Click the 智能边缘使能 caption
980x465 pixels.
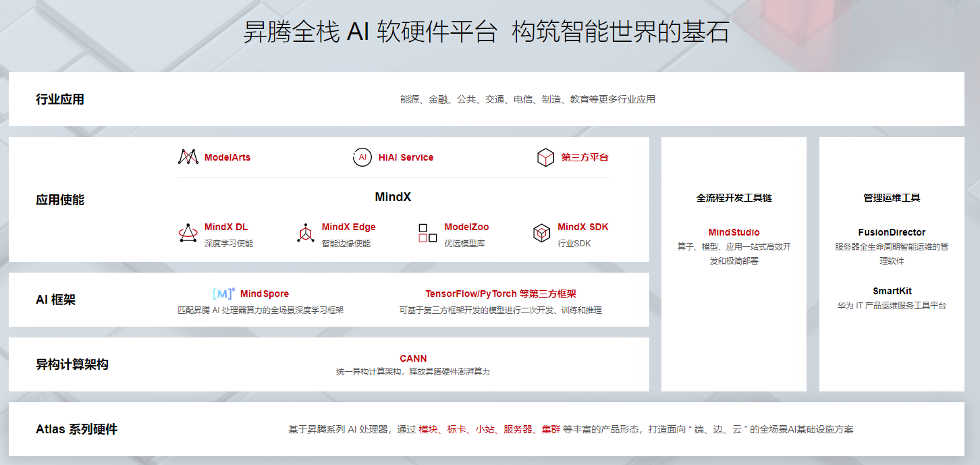click(x=346, y=243)
